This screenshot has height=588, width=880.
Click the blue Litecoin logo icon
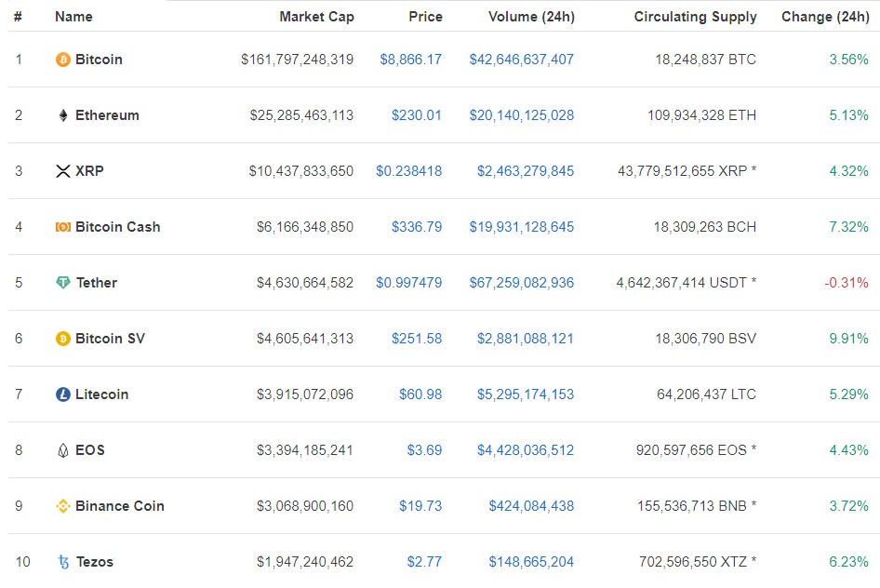pos(63,394)
